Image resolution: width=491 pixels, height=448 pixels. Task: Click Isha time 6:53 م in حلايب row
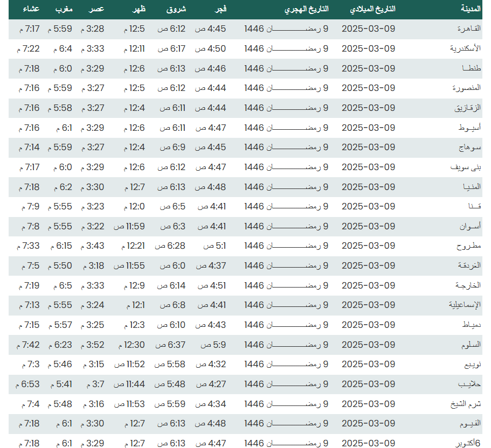[27, 384]
